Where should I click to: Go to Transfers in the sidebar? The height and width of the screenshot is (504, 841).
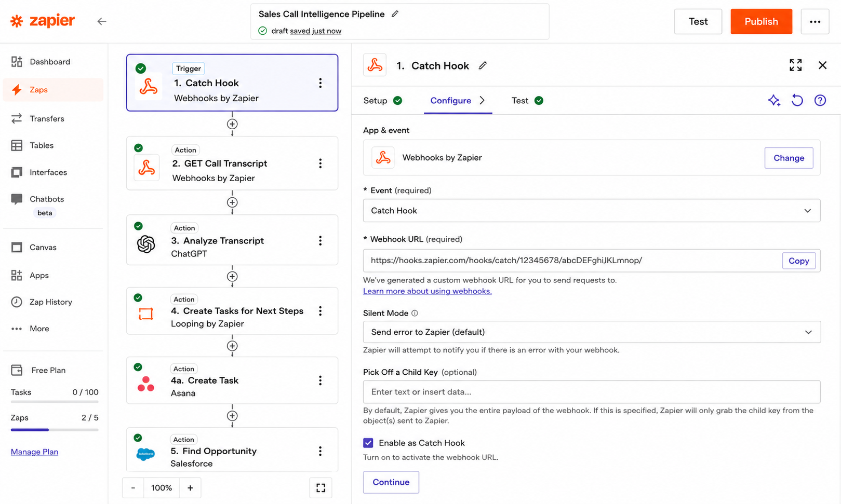(52, 118)
